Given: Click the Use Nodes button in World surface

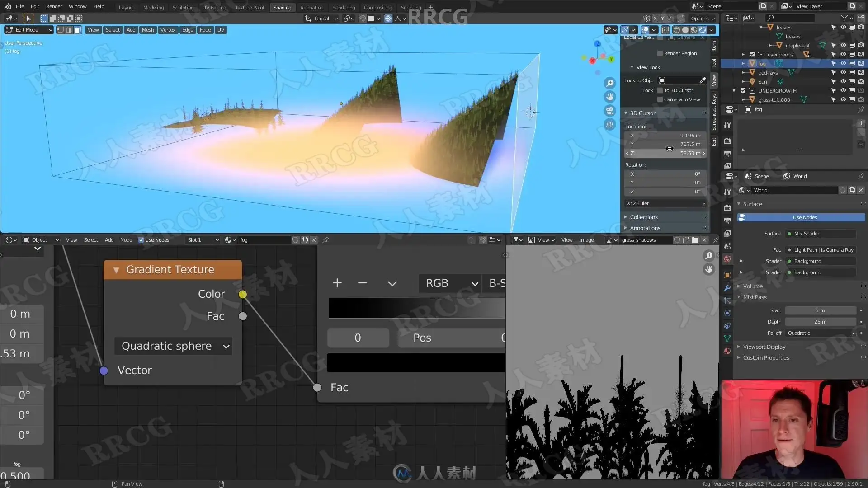Looking at the screenshot, I should tap(805, 217).
